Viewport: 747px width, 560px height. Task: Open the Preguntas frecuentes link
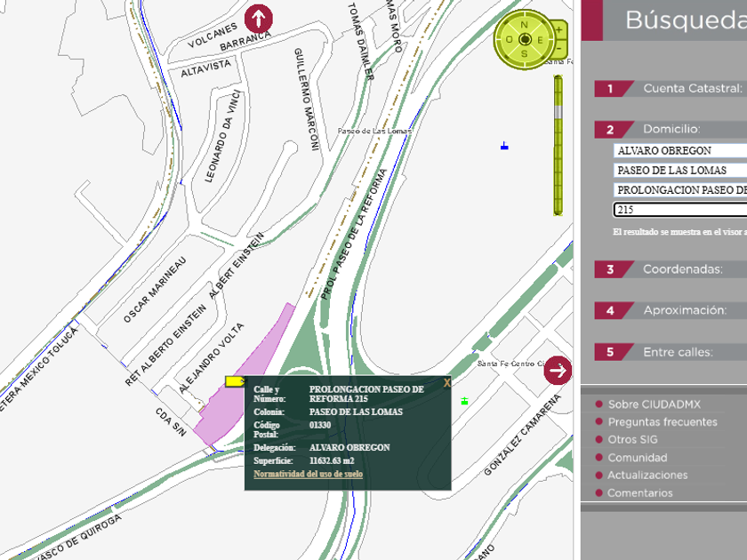[662, 422]
